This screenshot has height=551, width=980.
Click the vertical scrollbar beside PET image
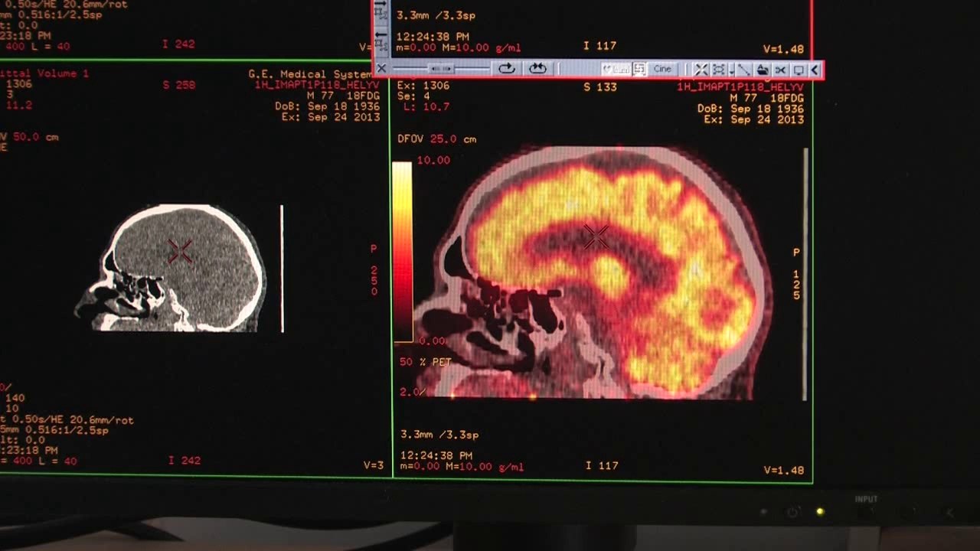click(x=805, y=274)
